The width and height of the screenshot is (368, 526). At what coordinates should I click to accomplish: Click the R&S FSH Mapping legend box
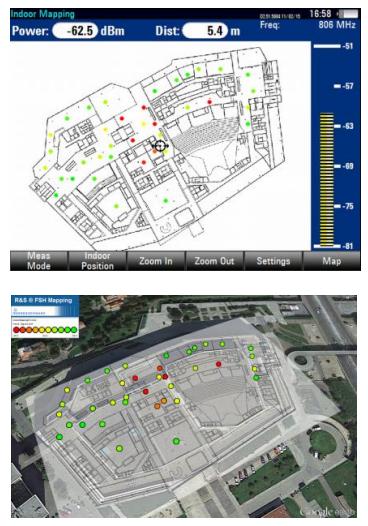tap(45, 317)
